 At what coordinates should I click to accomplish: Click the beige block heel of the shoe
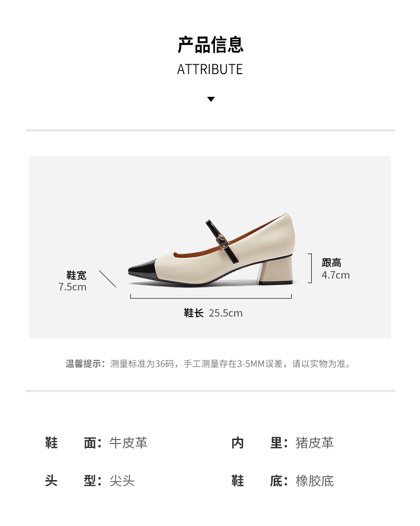pyautogui.click(x=275, y=270)
